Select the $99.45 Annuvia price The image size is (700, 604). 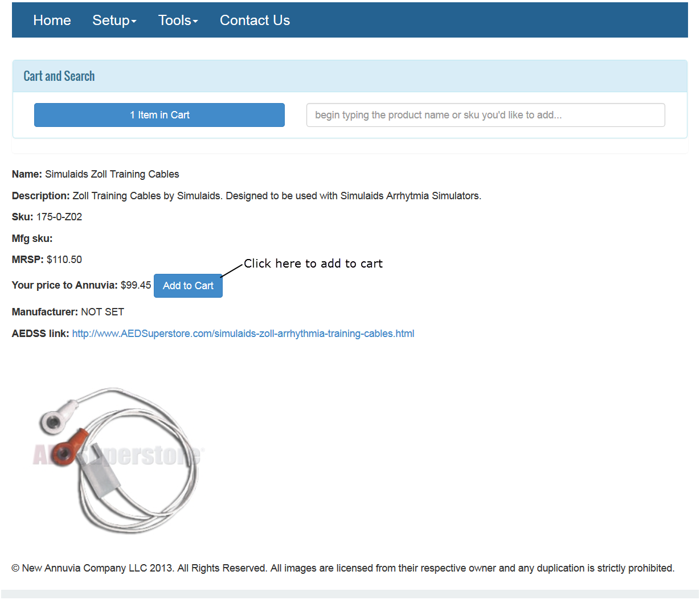click(136, 285)
